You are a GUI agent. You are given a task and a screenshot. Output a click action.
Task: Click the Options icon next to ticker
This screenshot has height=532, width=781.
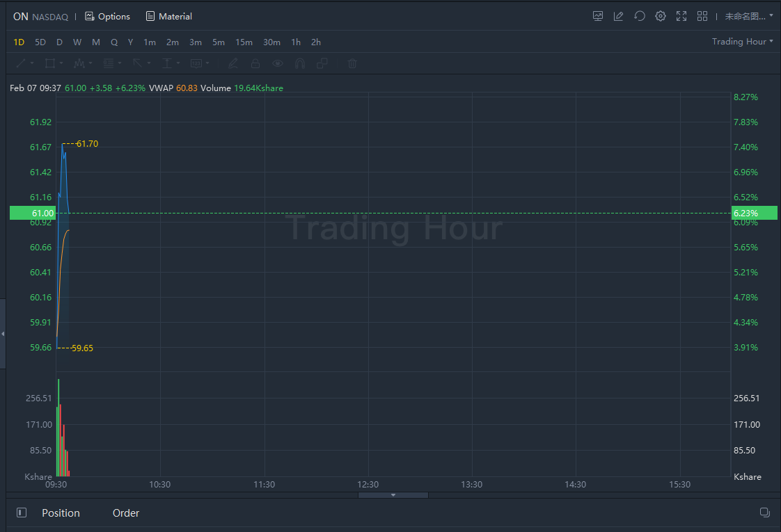pos(90,17)
